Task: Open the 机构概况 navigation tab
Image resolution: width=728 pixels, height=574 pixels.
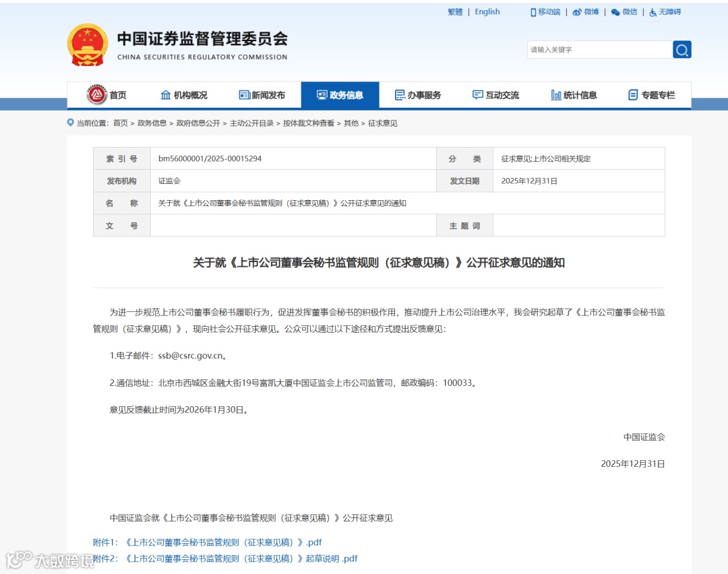Action: point(184,95)
